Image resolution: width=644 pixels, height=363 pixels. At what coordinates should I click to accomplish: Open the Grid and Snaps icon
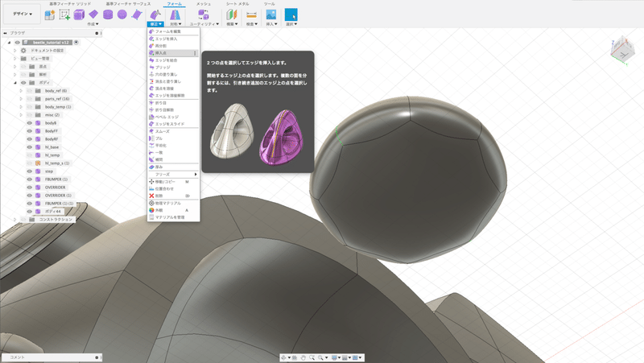click(345, 357)
